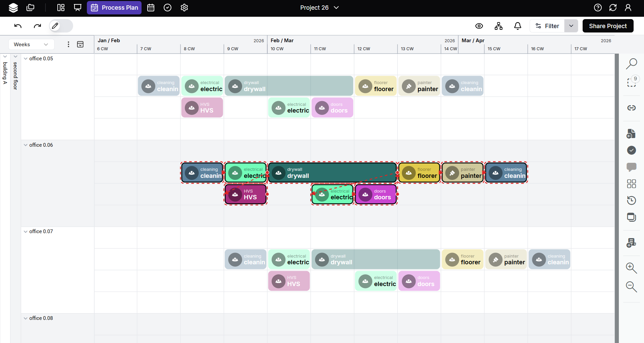Screen dimensions: 644x343
Task: Toggle visibility with the eye icon
Action: point(479,26)
